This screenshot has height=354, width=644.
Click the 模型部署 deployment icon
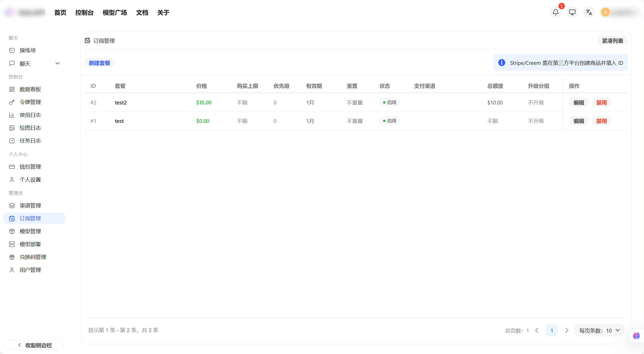[x=12, y=244]
